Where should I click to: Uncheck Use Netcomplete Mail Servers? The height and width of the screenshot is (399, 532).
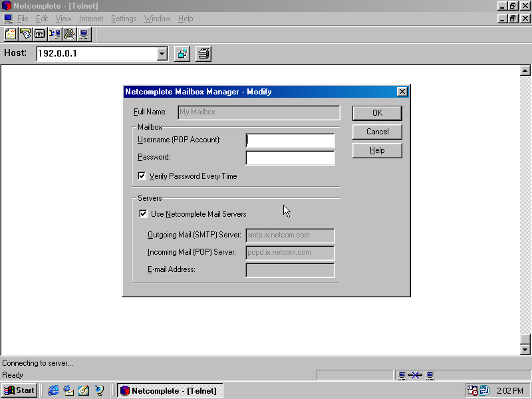pos(143,214)
